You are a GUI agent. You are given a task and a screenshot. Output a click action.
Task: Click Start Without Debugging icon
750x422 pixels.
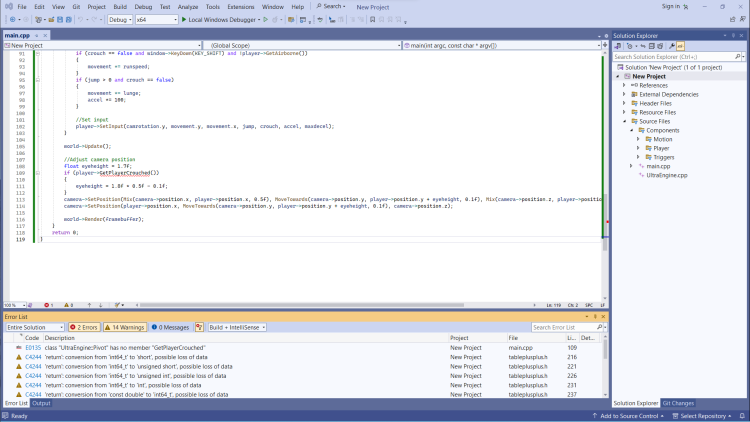[x=268, y=19]
